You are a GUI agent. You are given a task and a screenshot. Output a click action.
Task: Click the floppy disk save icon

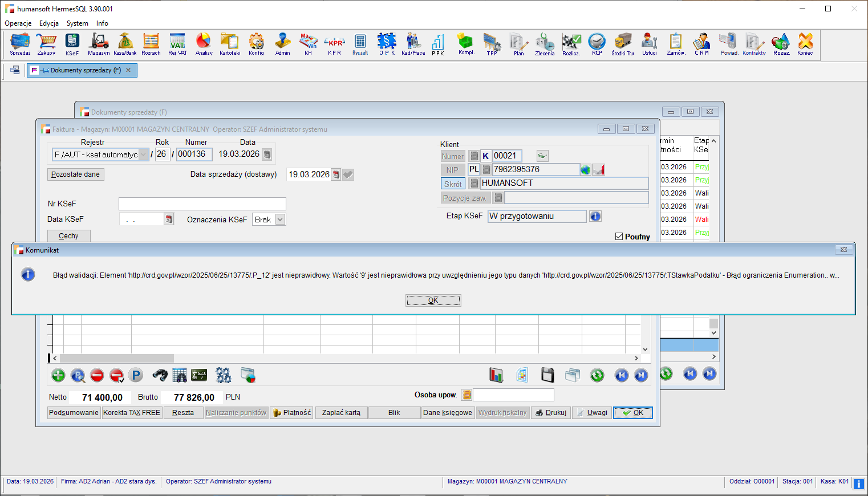point(547,375)
